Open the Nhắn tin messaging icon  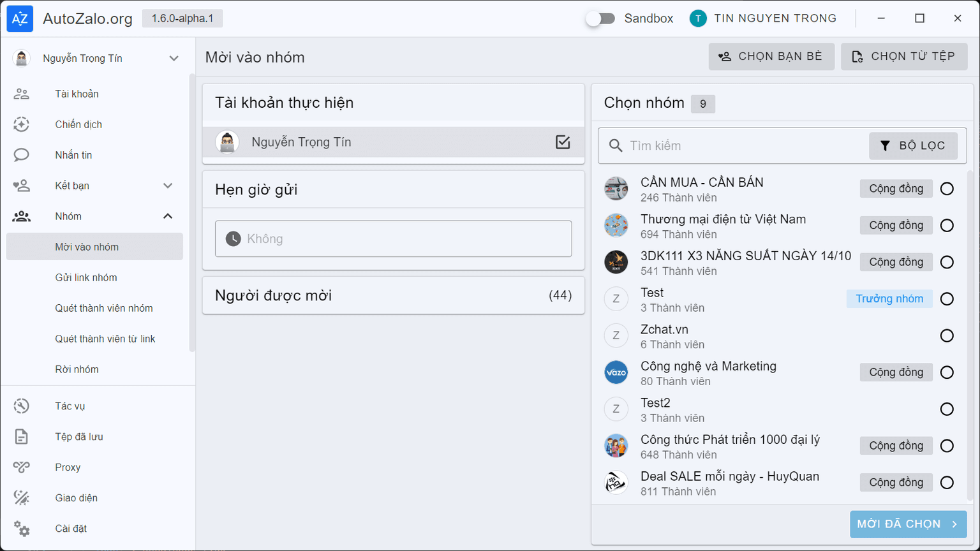pyautogui.click(x=21, y=155)
